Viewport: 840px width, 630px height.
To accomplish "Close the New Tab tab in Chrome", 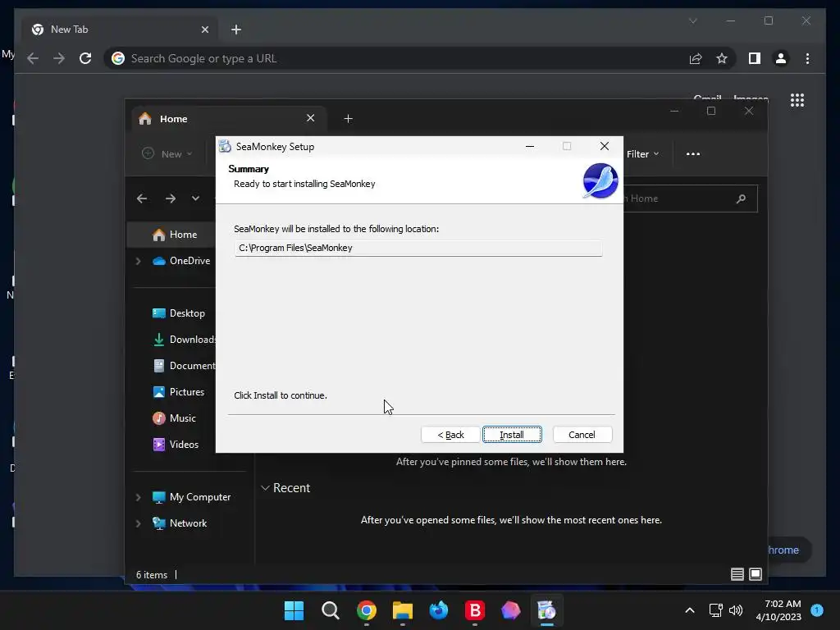I will [204, 30].
